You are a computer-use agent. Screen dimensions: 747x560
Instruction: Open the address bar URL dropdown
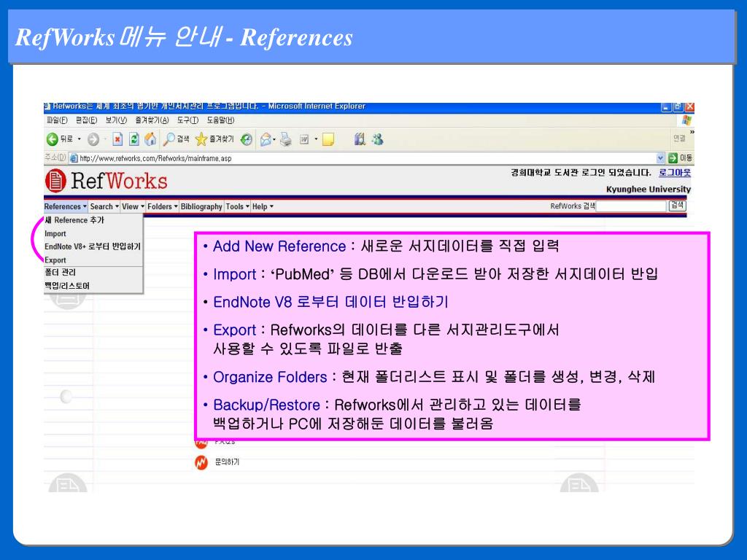(x=660, y=158)
